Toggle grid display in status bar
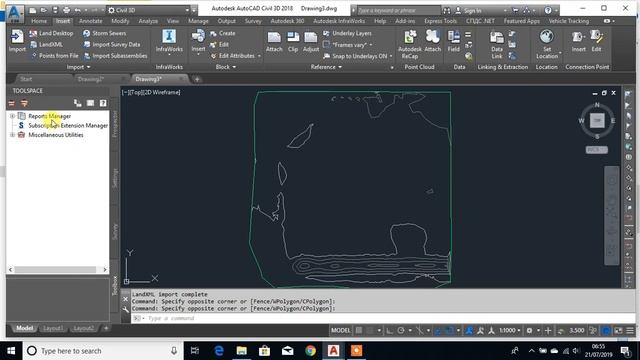Viewport: 640px width, 360px height. tap(359, 331)
